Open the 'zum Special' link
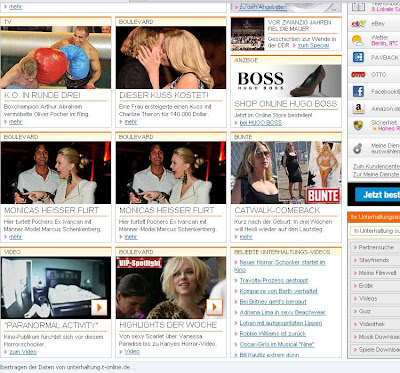The height and width of the screenshot is (373, 400). [x=313, y=46]
